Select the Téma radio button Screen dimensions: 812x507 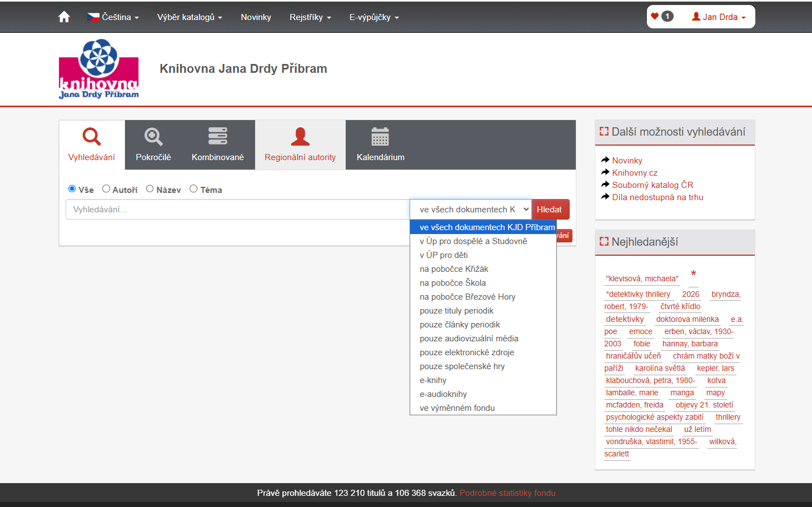click(x=193, y=189)
